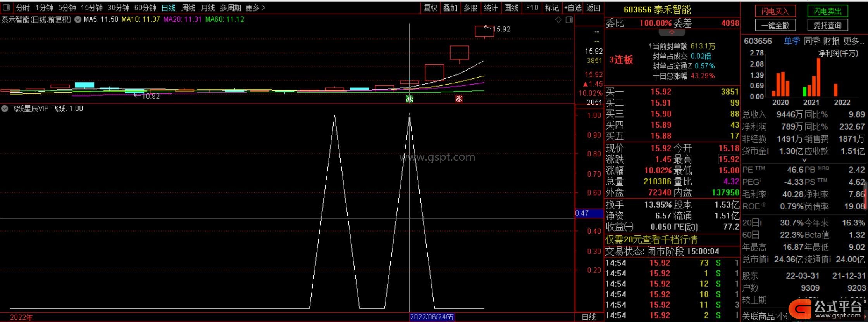Open the 委托查询 order query button
Screen dimensions: 868x322
click(827, 25)
